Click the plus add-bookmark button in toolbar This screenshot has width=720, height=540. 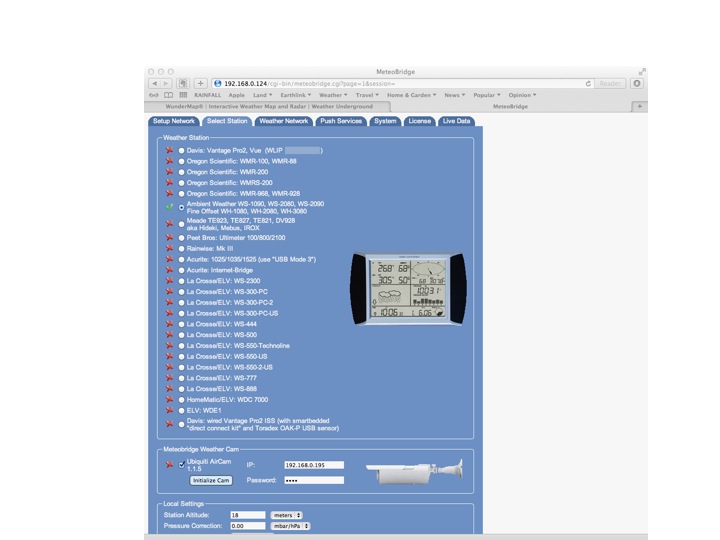200,83
